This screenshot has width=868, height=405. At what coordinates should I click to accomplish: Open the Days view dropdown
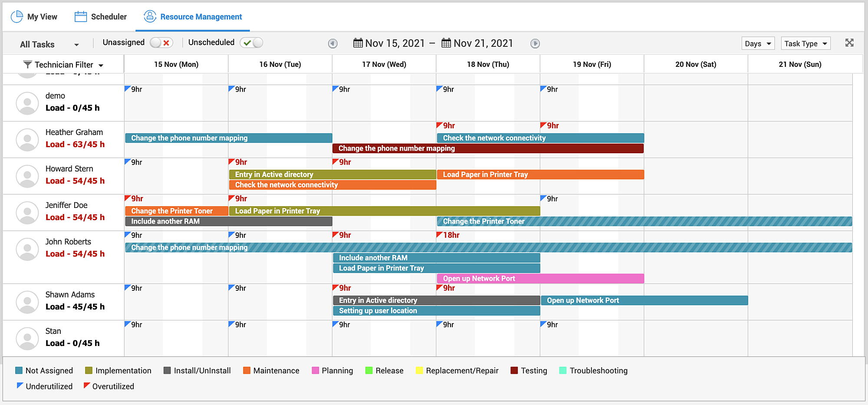click(757, 43)
